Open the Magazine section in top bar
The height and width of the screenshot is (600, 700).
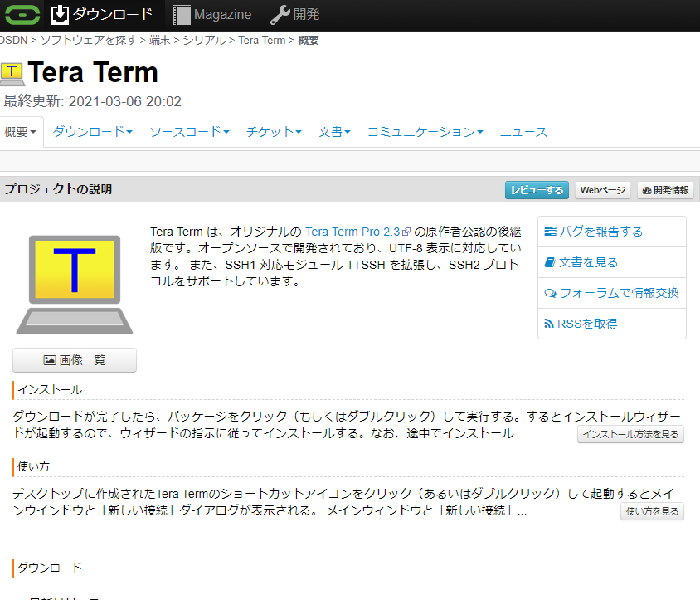click(211, 15)
